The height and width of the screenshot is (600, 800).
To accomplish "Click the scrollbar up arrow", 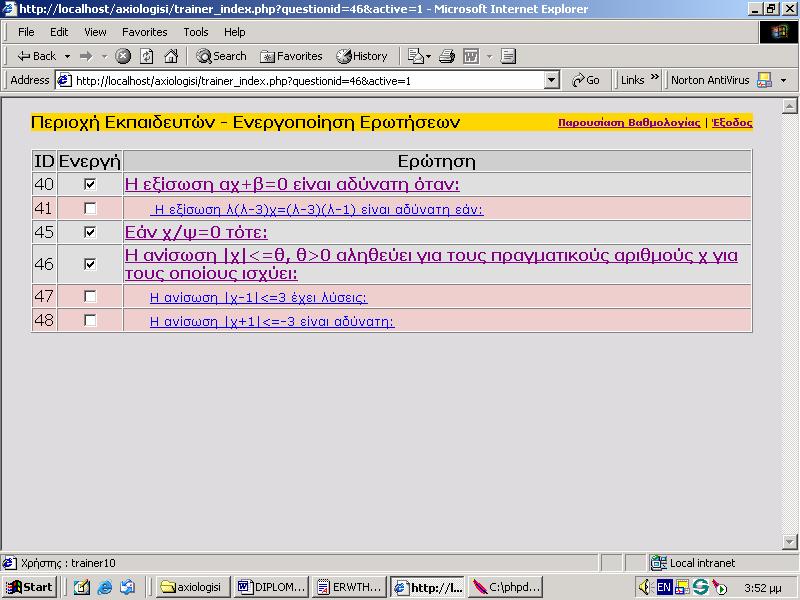I will point(789,106).
